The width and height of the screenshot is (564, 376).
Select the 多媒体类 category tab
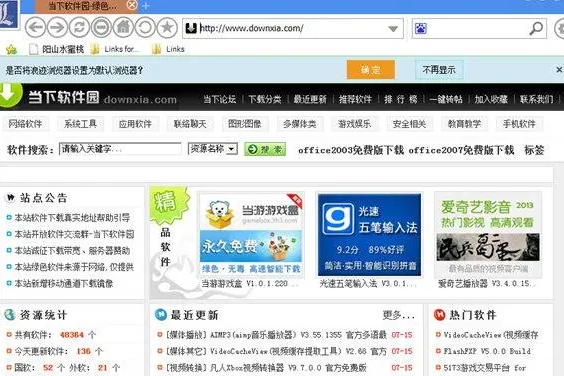(300, 124)
